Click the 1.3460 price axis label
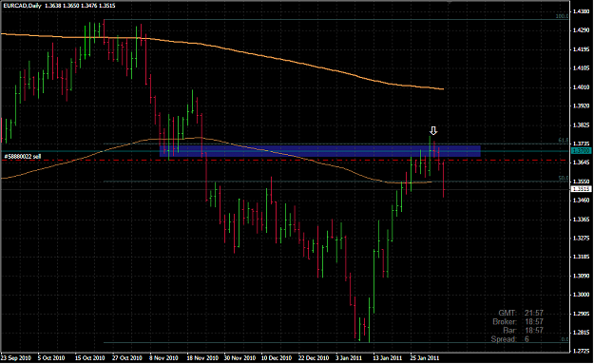 582,200
